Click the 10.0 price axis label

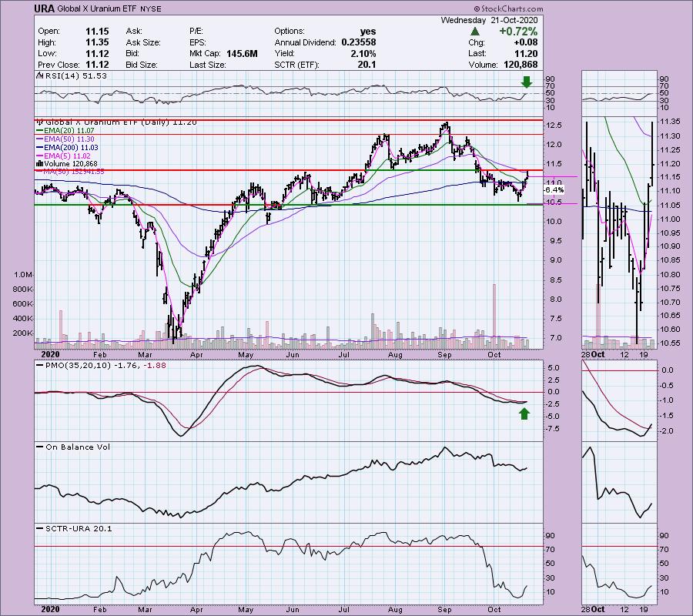click(554, 222)
